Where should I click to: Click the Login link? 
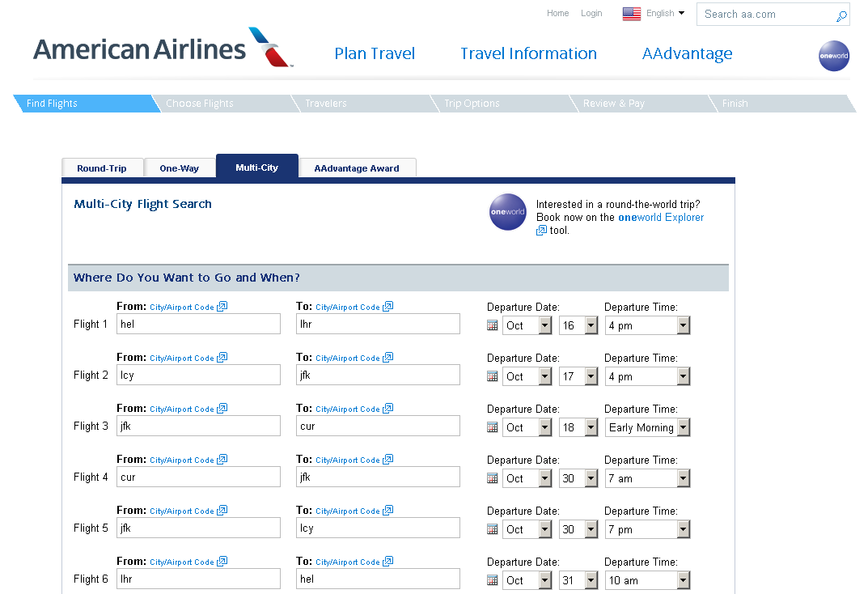[x=591, y=14]
